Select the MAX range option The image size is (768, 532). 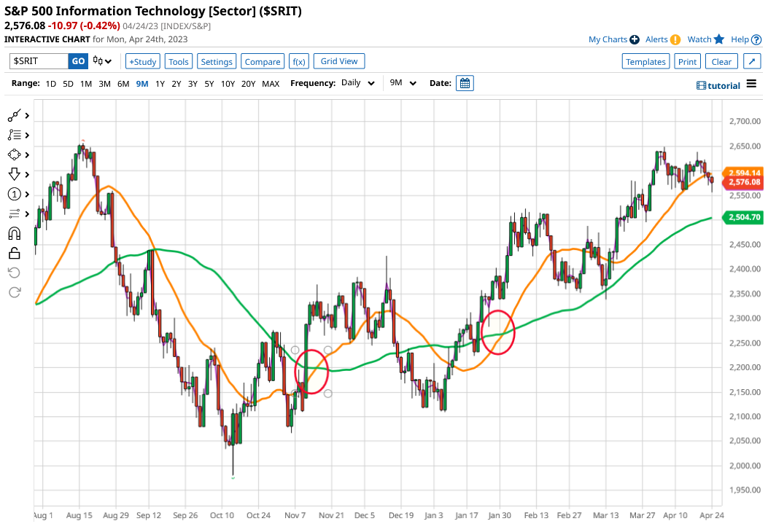coord(271,84)
